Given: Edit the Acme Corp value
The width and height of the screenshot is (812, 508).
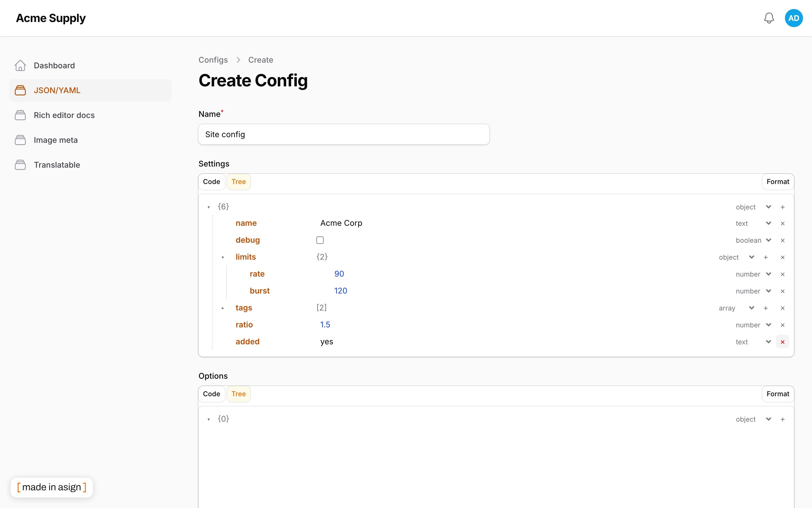Looking at the screenshot, I should point(341,223).
